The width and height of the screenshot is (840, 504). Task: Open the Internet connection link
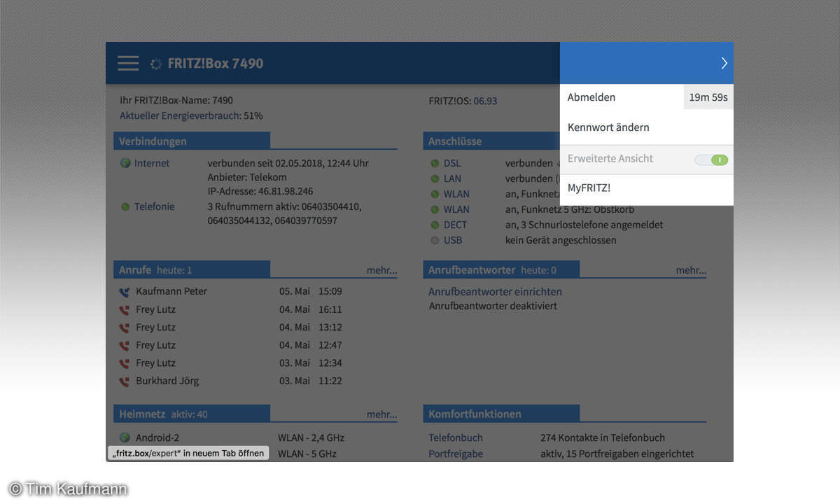pyautogui.click(x=152, y=163)
